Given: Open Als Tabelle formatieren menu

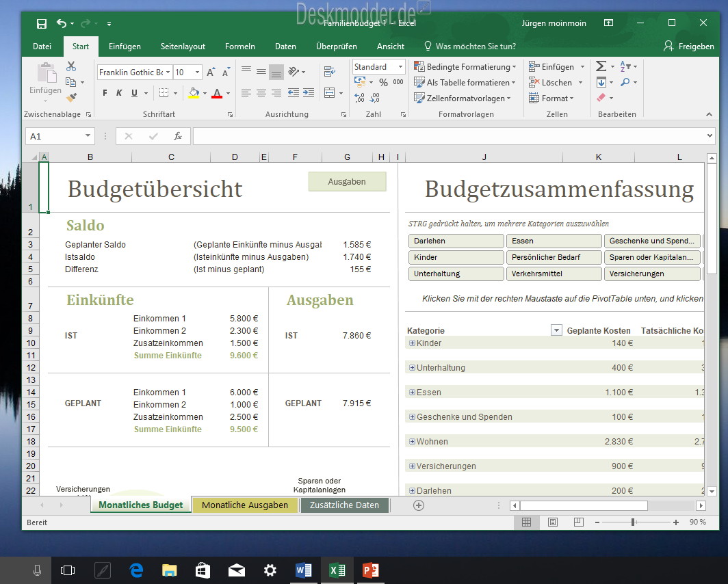Looking at the screenshot, I should coord(465,83).
